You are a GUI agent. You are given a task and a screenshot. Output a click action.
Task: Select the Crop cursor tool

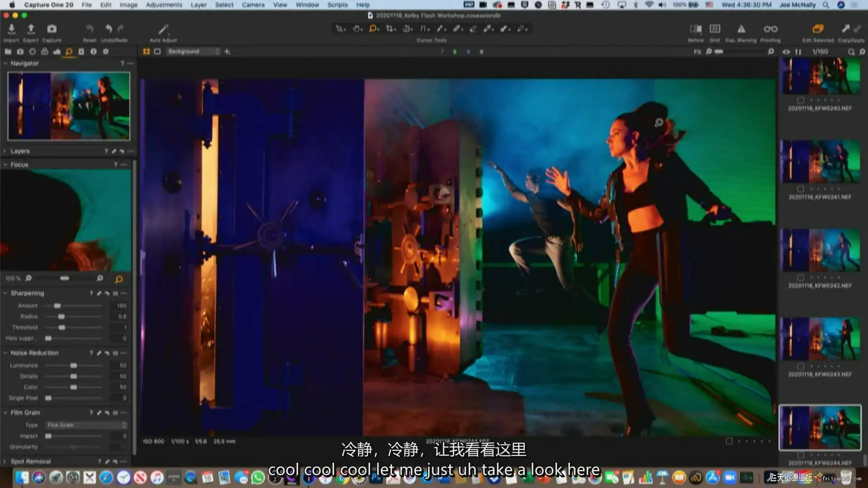pyautogui.click(x=390, y=29)
